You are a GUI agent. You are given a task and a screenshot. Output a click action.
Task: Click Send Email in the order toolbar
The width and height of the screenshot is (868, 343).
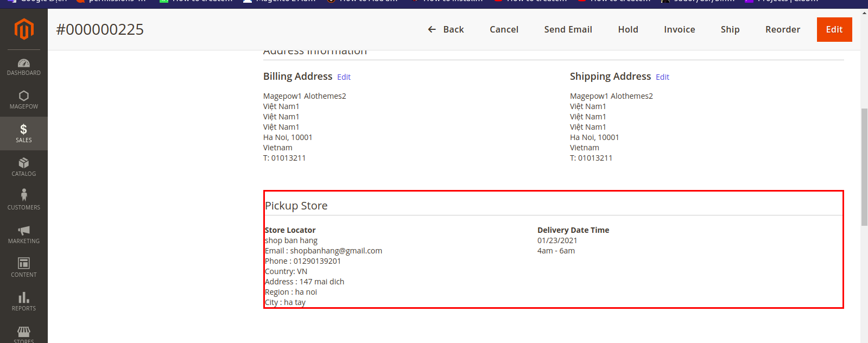pos(568,29)
